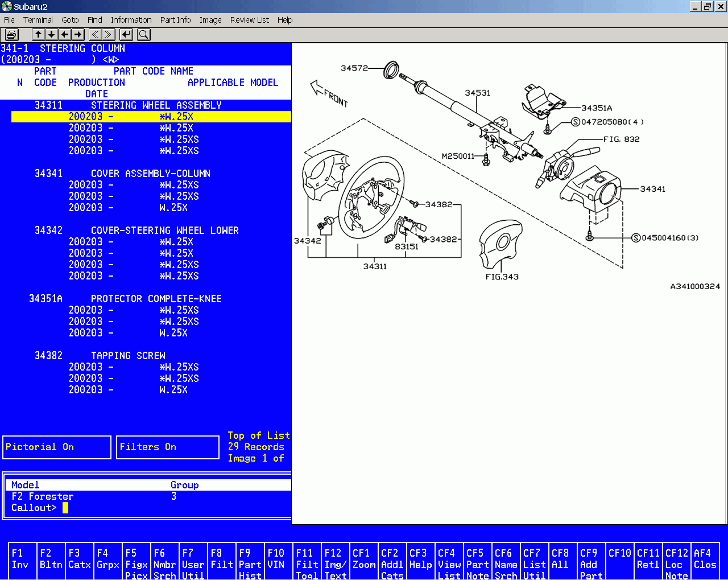Click the right arrow toolbar button
The width and height of the screenshot is (728, 580).
pyautogui.click(x=78, y=35)
